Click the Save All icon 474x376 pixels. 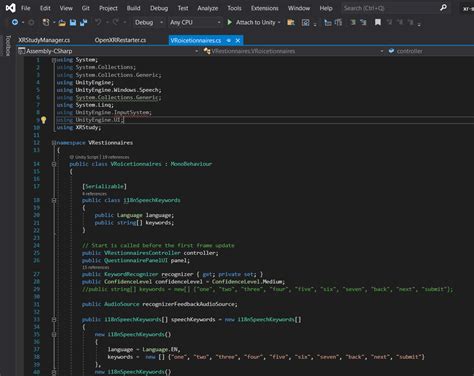(x=83, y=22)
